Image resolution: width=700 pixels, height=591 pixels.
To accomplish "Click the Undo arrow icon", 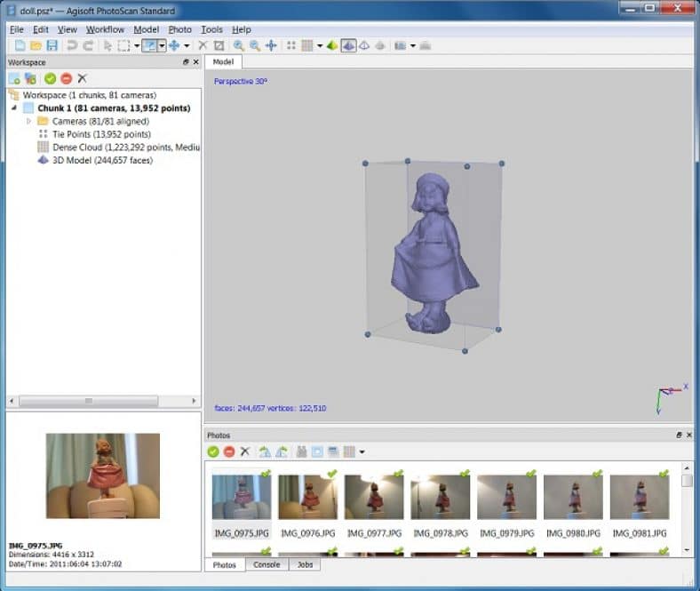I will tap(72, 45).
